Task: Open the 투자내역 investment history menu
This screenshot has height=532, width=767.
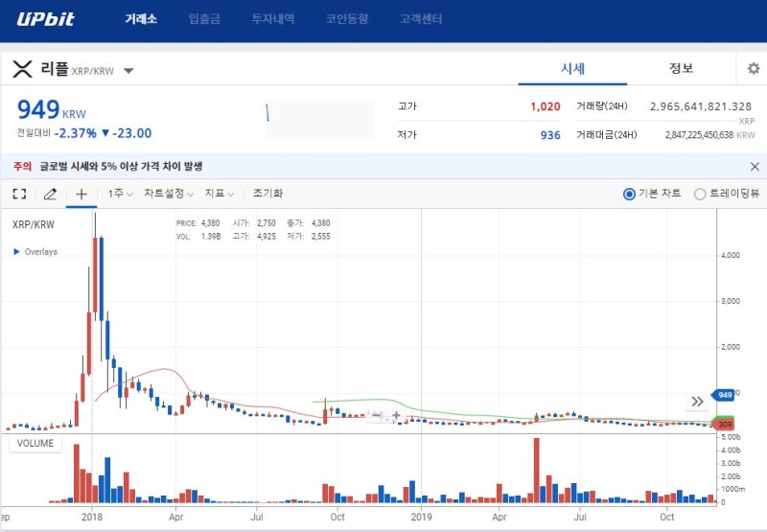Action: (x=273, y=19)
